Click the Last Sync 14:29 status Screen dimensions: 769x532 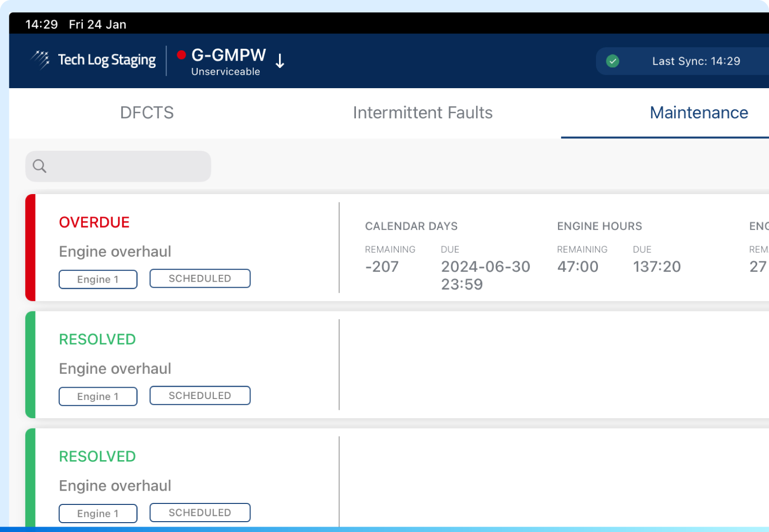click(696, 61)
